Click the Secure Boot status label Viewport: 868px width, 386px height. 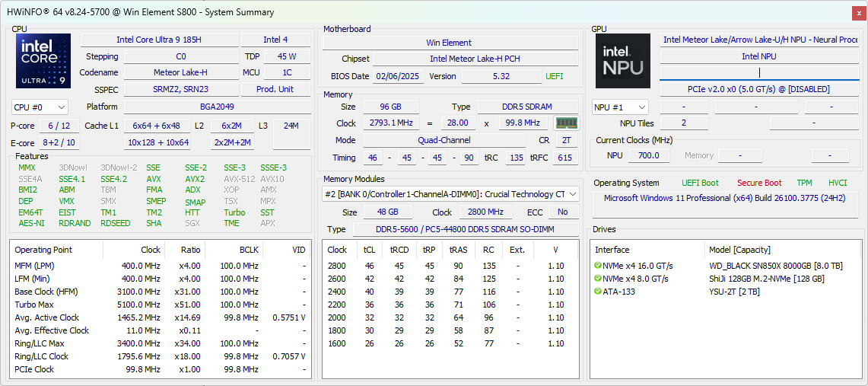(x=758, y=183)
